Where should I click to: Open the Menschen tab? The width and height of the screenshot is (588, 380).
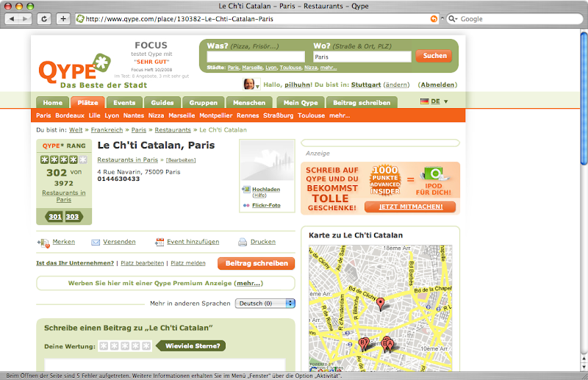pyautogui.click(x=249, y=102)
